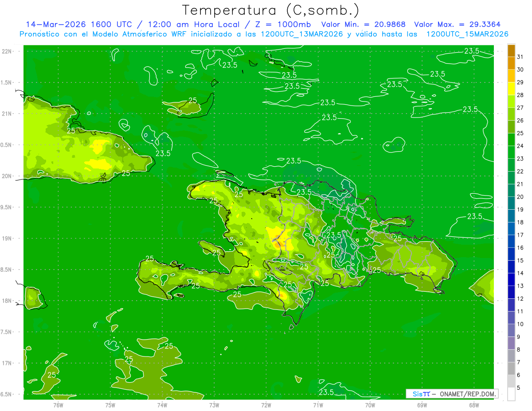
Task: Click the "21N" latitude axis label
Action: (7, 114)
